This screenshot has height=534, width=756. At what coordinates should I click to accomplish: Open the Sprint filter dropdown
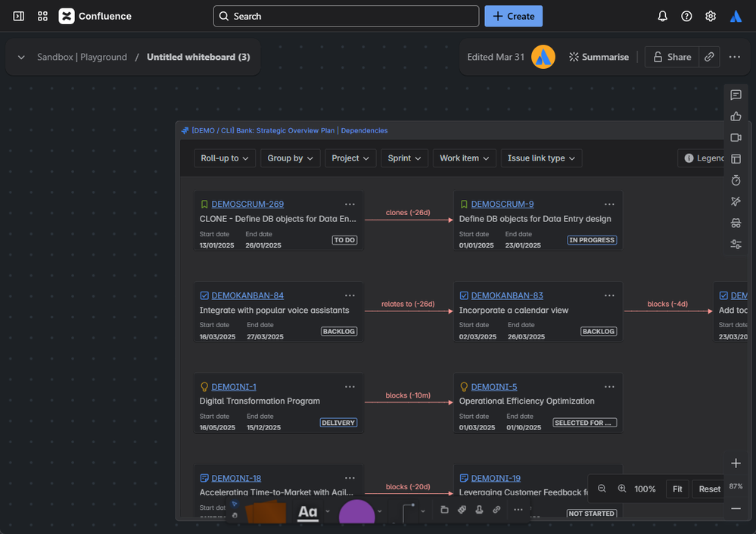[x=404, y=158]
